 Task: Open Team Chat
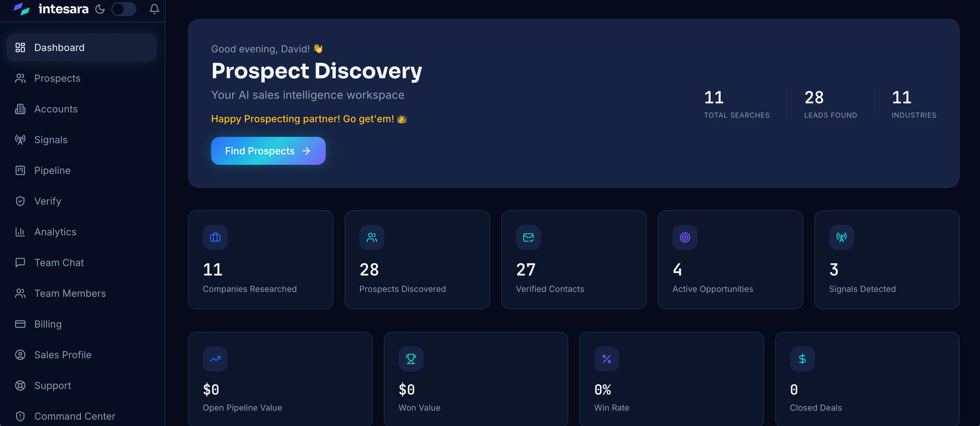[81, 263]
